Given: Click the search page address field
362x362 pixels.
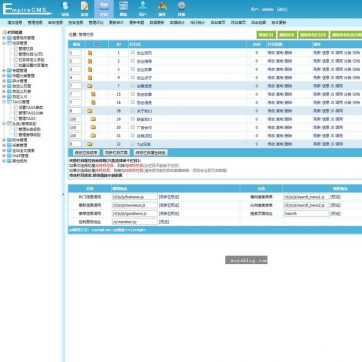Looking at the screenshot, I should (x=306, y=213).
